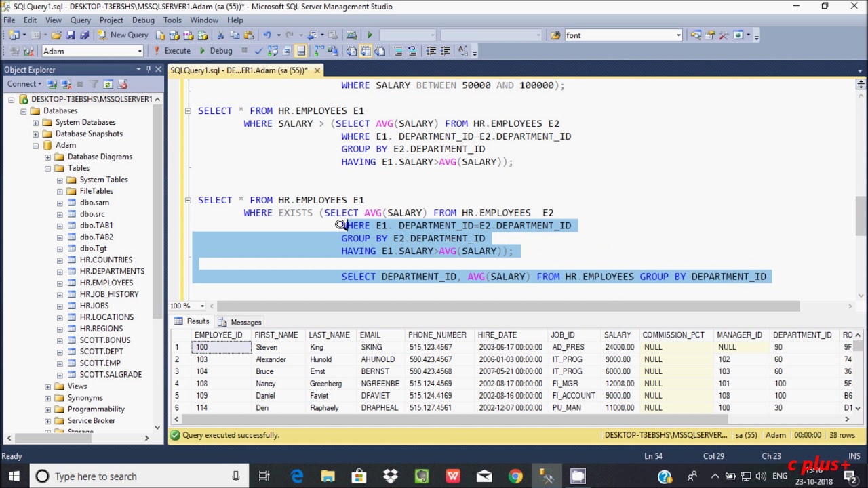Toggle Object Explorer auto-hide pin

tap(148, 69)
